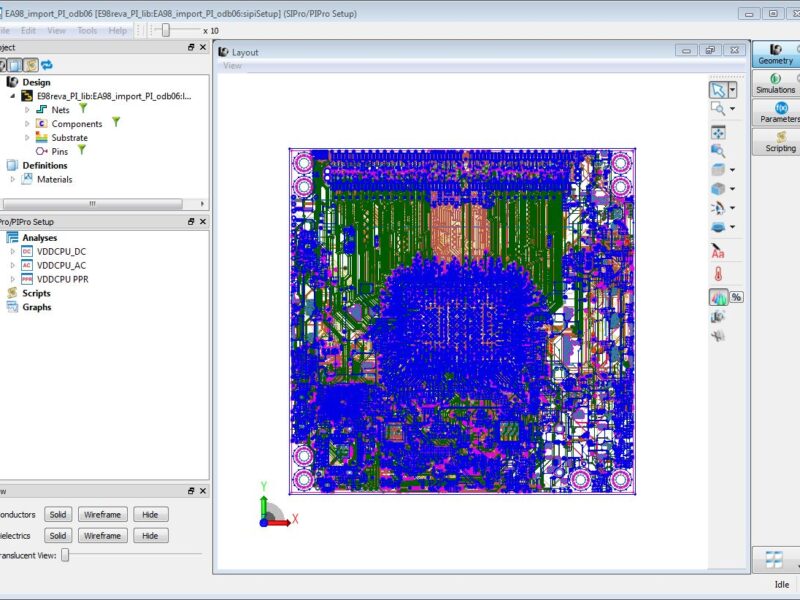
Task: Click the red Aa text annotation icon
Action: tap(717, 253)
